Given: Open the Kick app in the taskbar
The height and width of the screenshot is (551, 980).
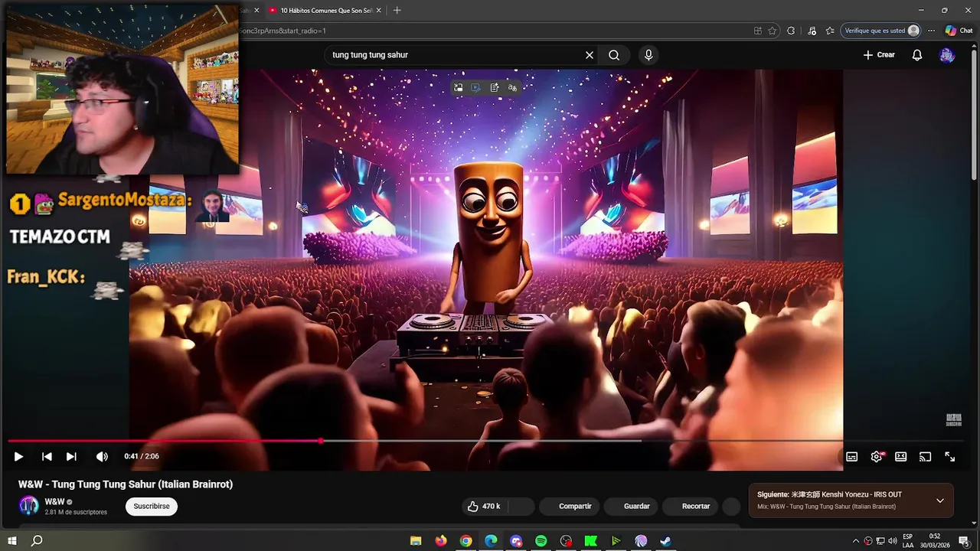Looking at the screenshot, I should (591, 541).
